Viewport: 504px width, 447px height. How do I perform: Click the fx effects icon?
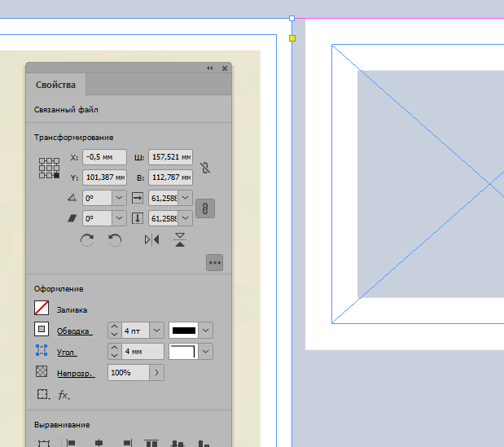pos(64,395)
